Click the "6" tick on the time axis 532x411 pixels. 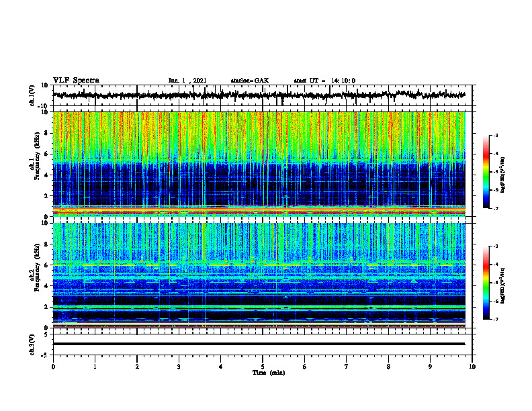(x=305, y=367)
